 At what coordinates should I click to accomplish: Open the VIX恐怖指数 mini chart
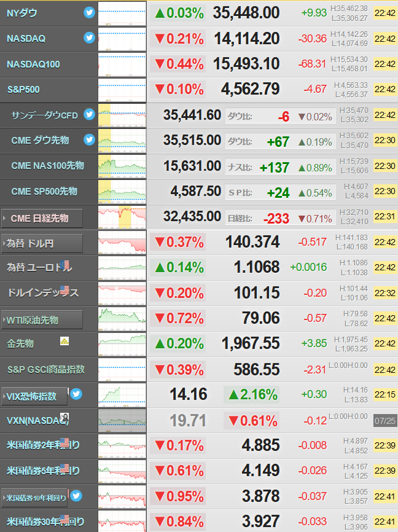tap(122, 395)
